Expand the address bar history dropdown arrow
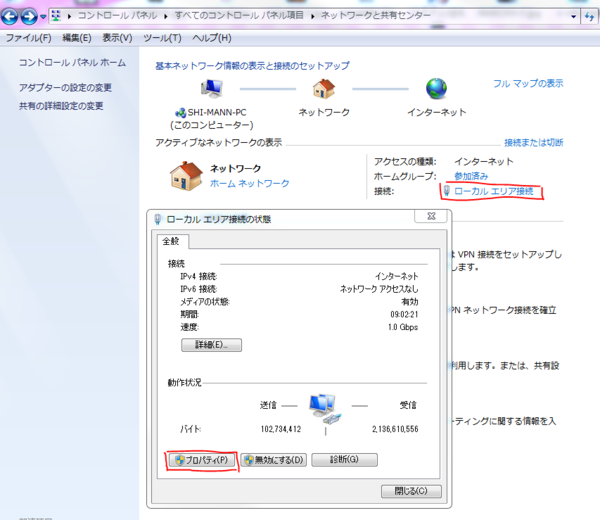 573,16
